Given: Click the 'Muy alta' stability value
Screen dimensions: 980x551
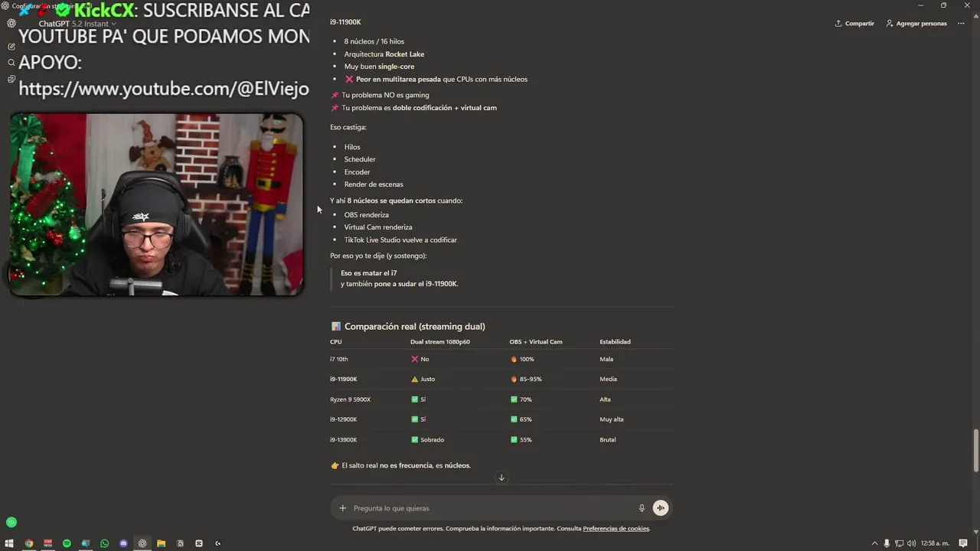Looking at the screenshot, I should tap(612, 419).
